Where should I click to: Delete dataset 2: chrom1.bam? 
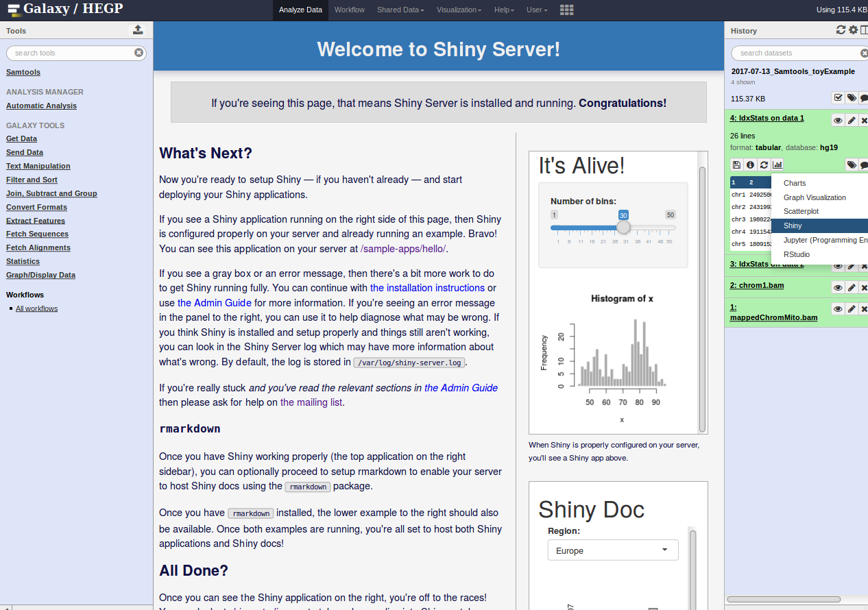click(x=863, y=288)
